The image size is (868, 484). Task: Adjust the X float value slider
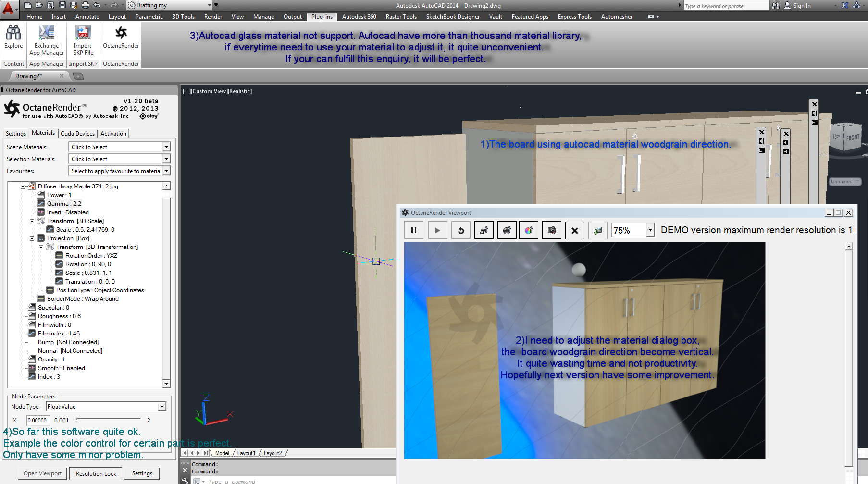(x=109, y=420)
